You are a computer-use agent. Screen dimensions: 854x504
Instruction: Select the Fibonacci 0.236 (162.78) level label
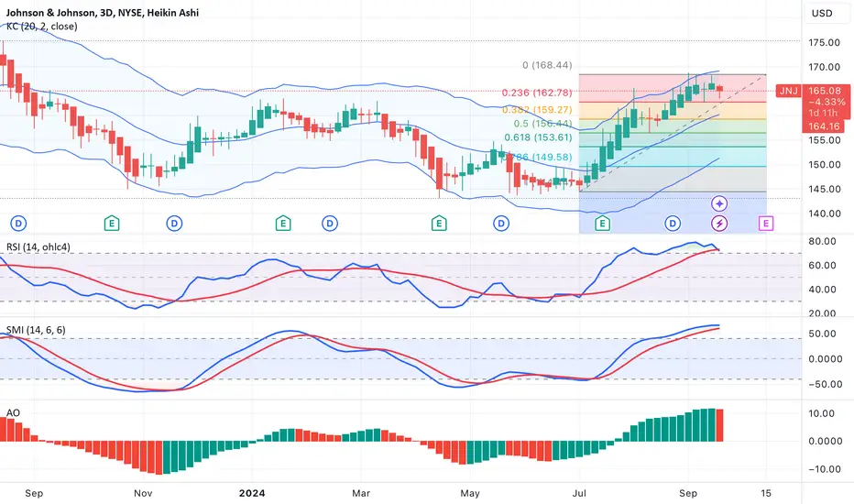[537, 93]
